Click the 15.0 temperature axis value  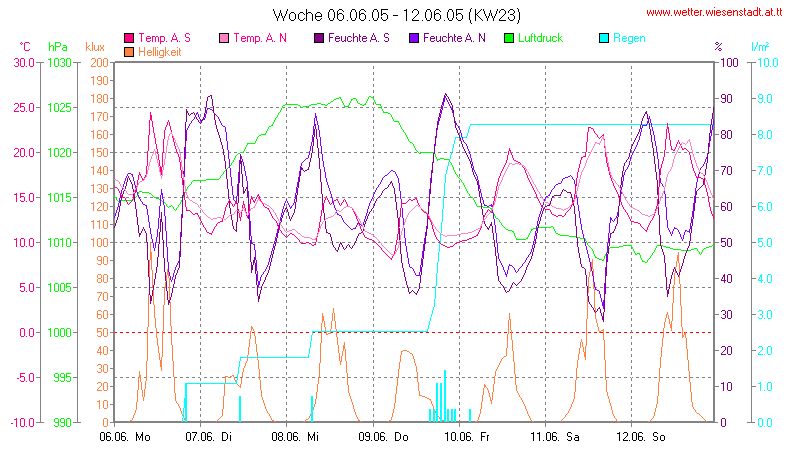tap(24, 198)
